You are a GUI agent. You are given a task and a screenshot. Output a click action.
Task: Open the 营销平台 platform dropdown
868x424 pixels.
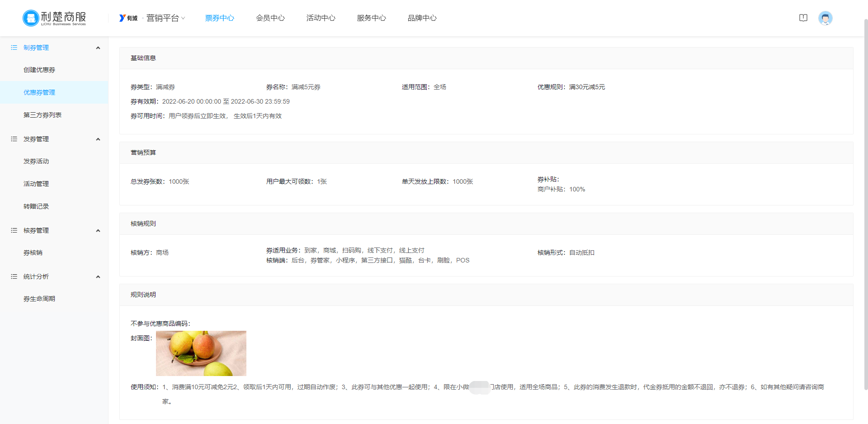point(165,18)
